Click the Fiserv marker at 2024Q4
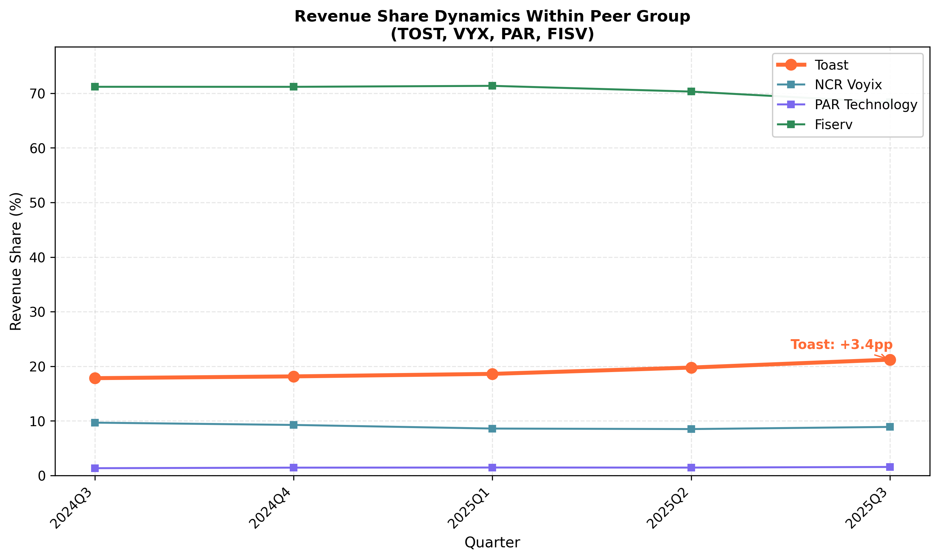The image size is (939, 560). (x=294, y=87)
